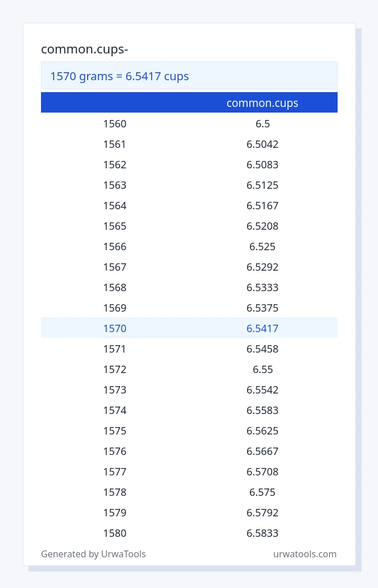The image size is (378, 588).
Task: Click the 'common.cups-' title text
Action: (84, 49)
